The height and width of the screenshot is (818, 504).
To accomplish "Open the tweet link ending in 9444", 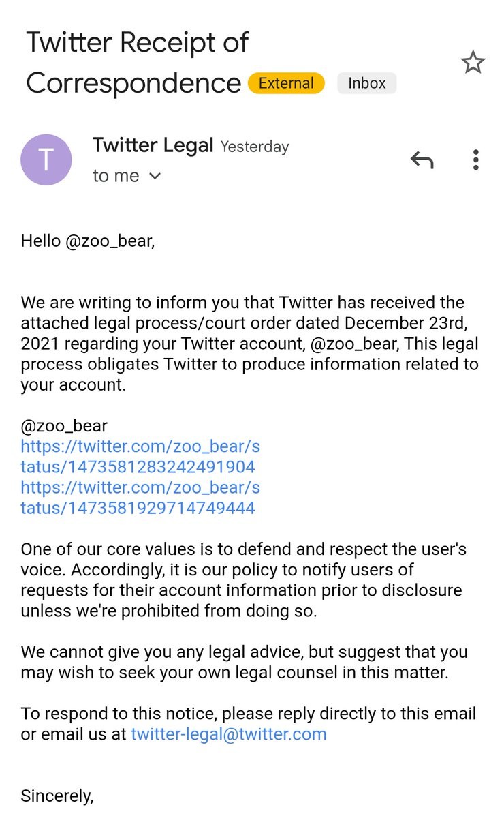I will 140,498.
